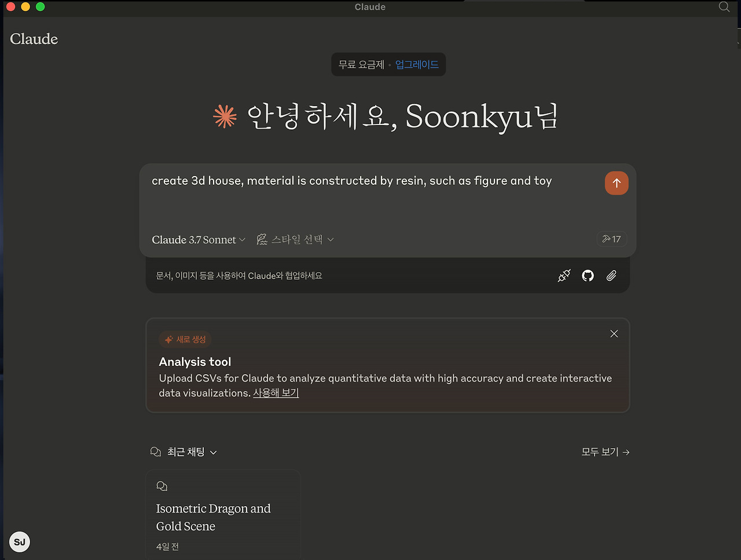Viewport: 741px width, 560px height.
Task: Focus the prompt text input field
Action: [x=373, y=197]
